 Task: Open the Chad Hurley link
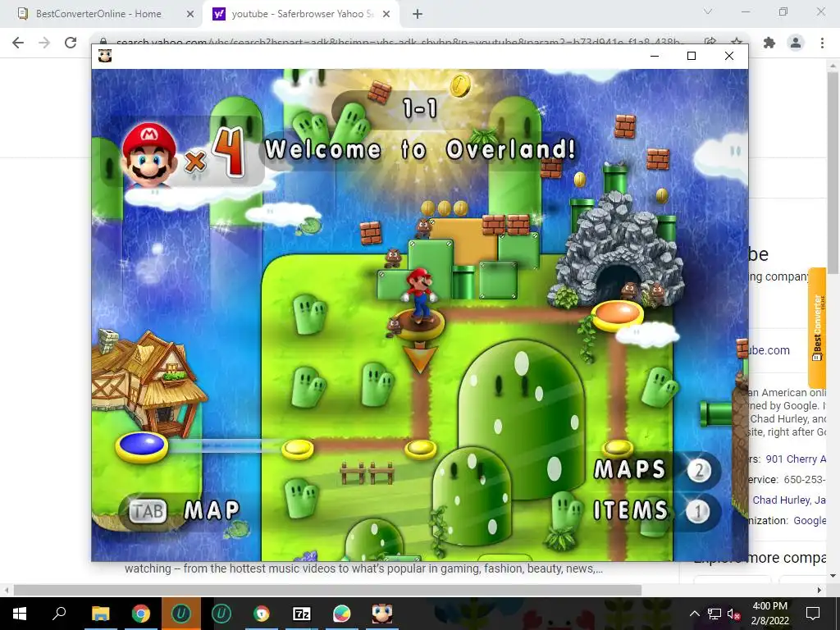(781, 500)
